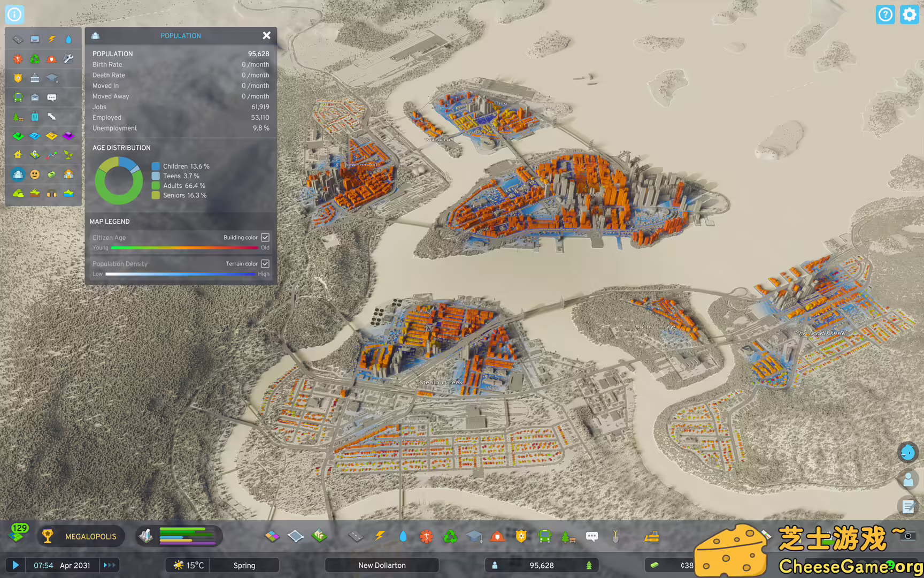Open the Water & Sewage info view
The width and height of the screenshot is (924, 578).
click(x=68, y=39)
